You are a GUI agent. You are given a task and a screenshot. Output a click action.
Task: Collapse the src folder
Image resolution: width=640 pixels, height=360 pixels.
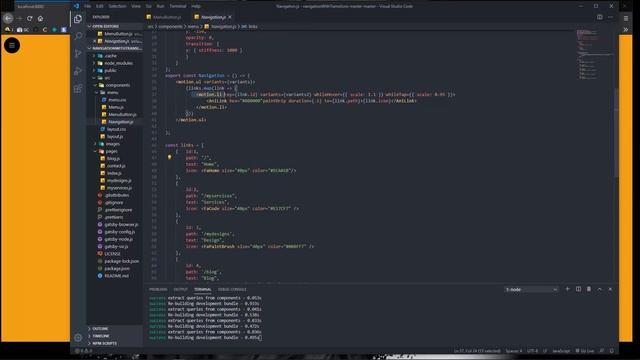[x=107, y=78]
